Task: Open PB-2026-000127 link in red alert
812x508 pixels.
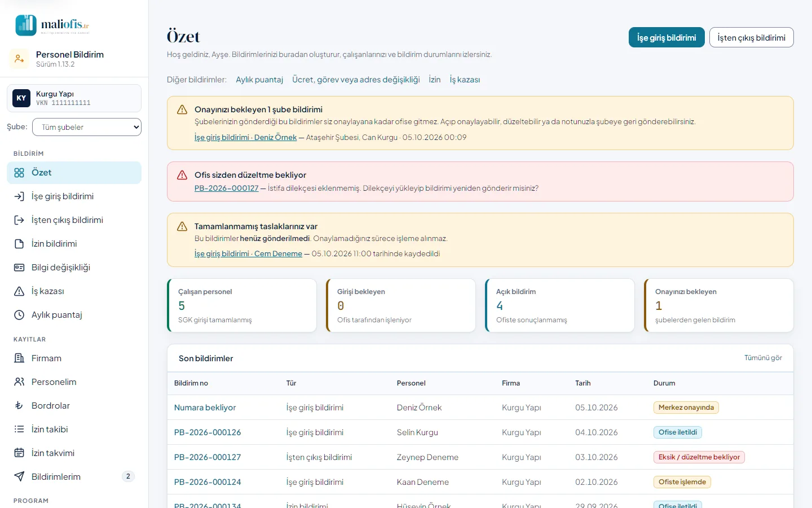Action: [226, 188]
